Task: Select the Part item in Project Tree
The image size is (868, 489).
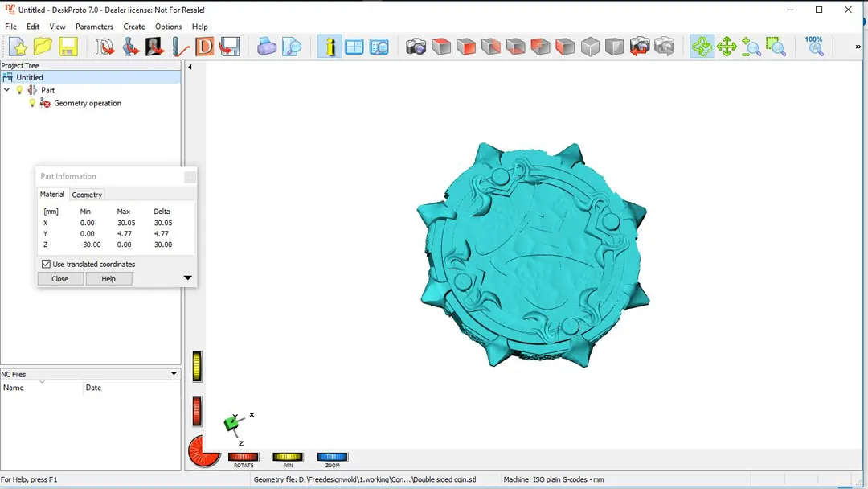Action: coord(47,90)
